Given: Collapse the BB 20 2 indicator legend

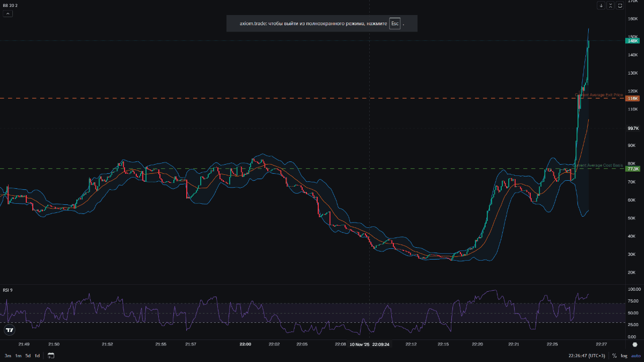Looking at the screenshot, I should point(8,13).
